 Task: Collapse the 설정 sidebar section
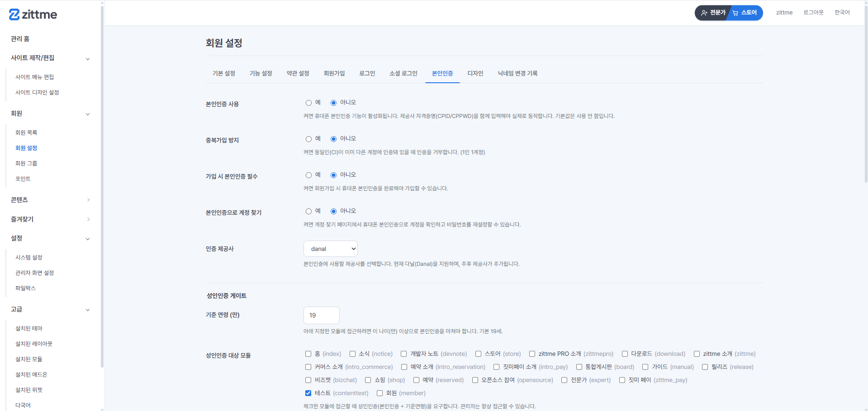coord(88,239)
